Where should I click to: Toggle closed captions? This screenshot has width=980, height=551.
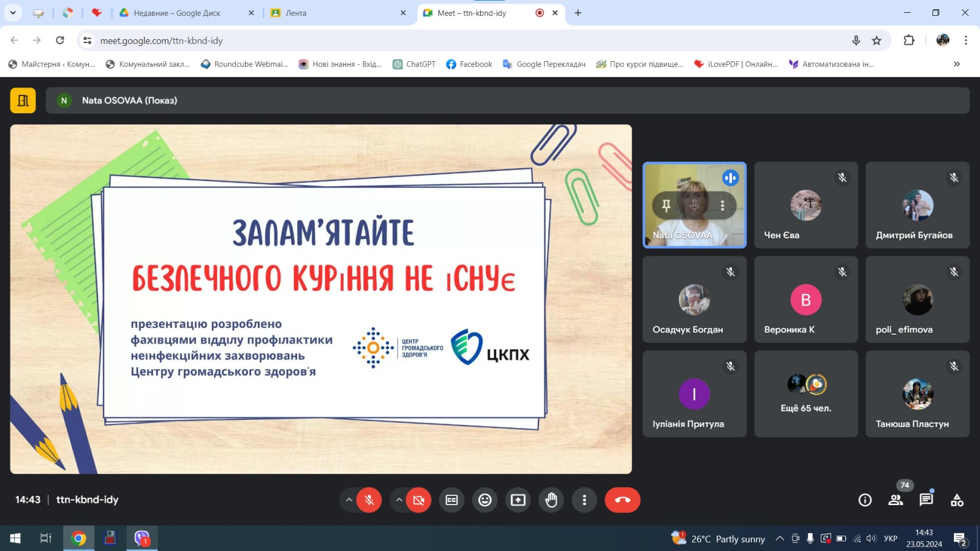(x=452, y=500)
